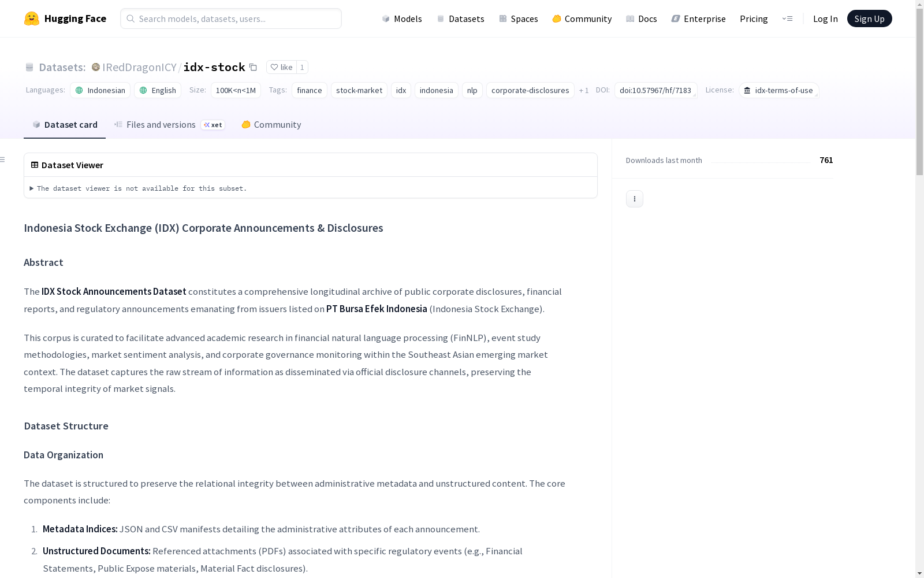Image resolution: width=924 pixels, height=578 pixels.
Task: Click the idx-stock dataset title link
Action: click(214, 67)
